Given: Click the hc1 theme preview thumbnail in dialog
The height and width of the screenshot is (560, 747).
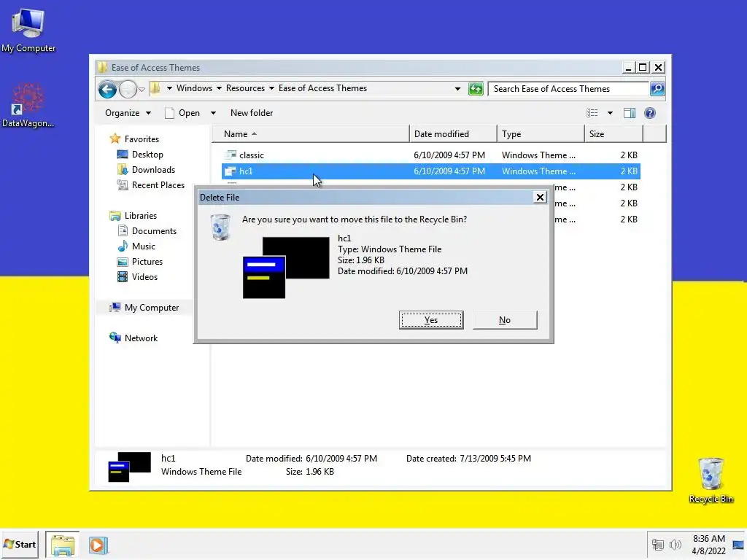Looking at the screenshot, I should [x=286, y=268].
